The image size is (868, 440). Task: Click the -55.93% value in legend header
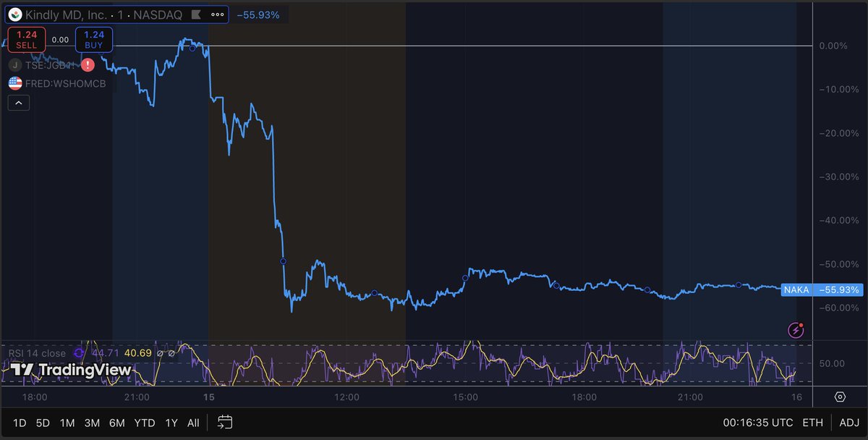tap(259, 14)
